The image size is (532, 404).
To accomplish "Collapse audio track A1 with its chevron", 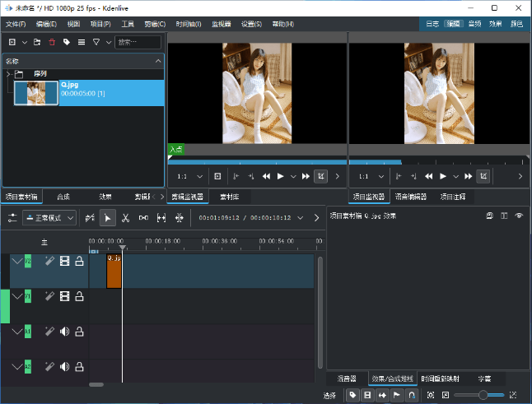I will coord(17,332).
